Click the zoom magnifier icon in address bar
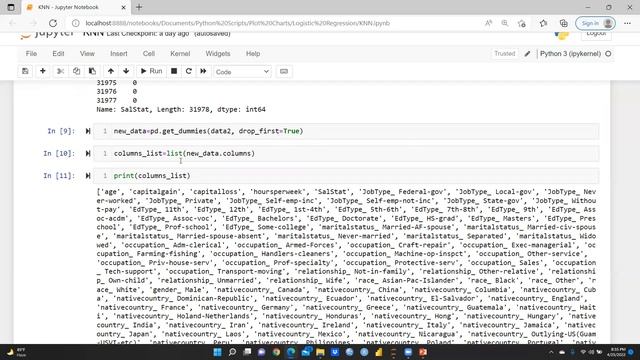The height and width of the screenshot is (360, 640). pyautogui.click(x=505, y=23)
